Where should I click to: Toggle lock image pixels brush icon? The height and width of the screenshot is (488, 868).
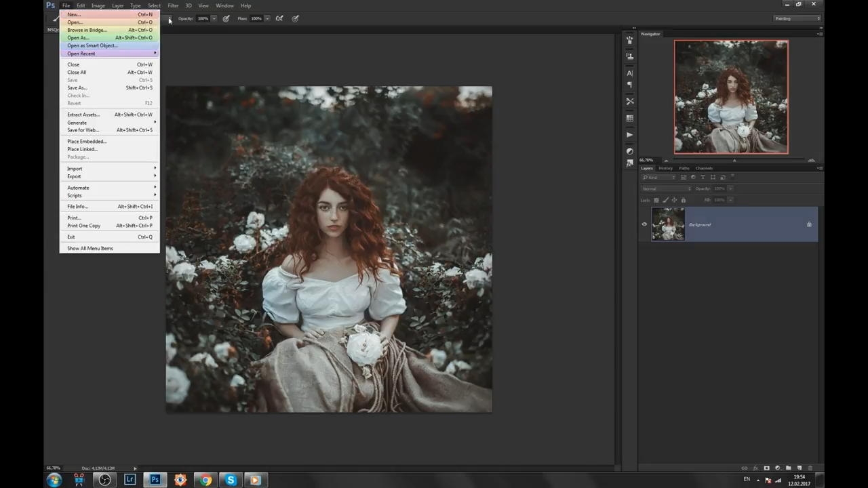click(665, 200)
